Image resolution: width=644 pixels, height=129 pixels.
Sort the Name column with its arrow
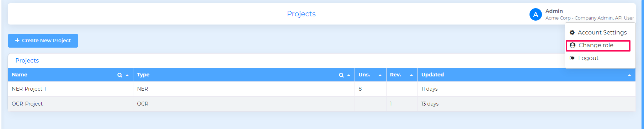pyautogui.click(x=127, y=75)
